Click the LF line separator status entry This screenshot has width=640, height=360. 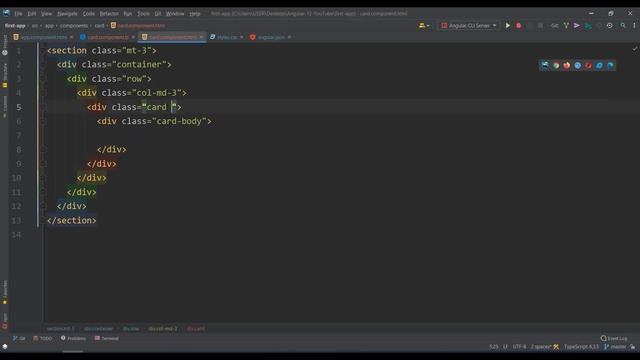click(505, 347)
